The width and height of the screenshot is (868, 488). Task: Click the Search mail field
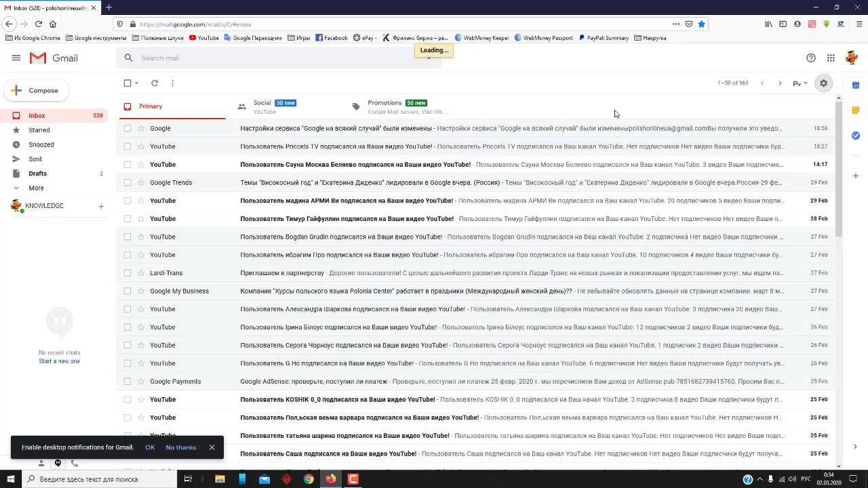278,58
